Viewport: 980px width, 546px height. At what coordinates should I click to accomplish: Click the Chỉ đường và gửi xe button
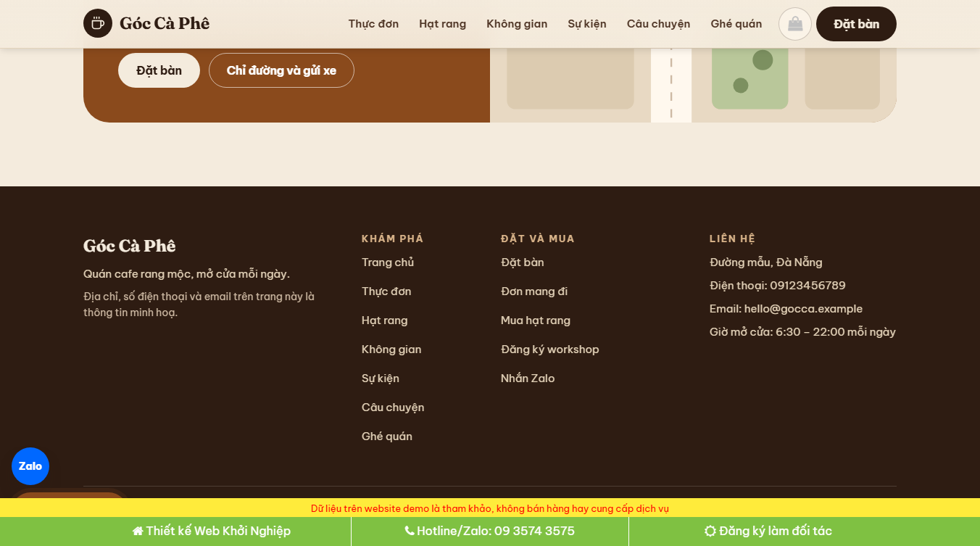tap(281, 70)
